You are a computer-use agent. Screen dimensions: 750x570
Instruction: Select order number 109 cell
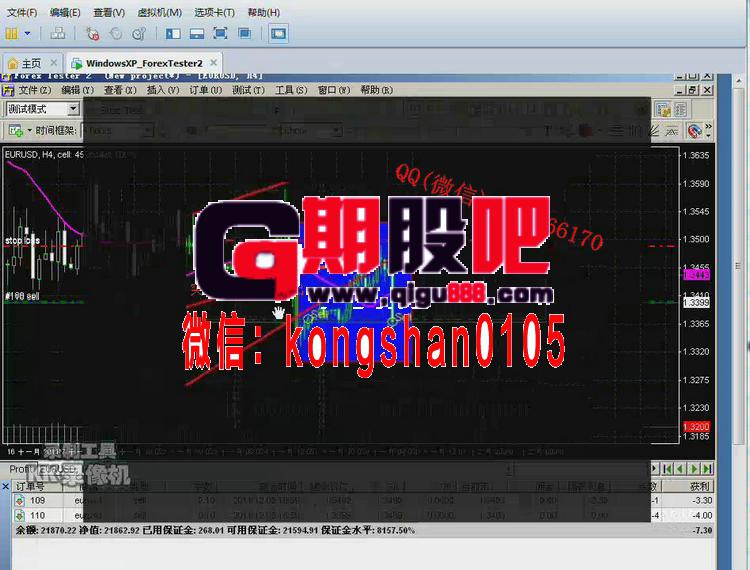click(37, 501)
